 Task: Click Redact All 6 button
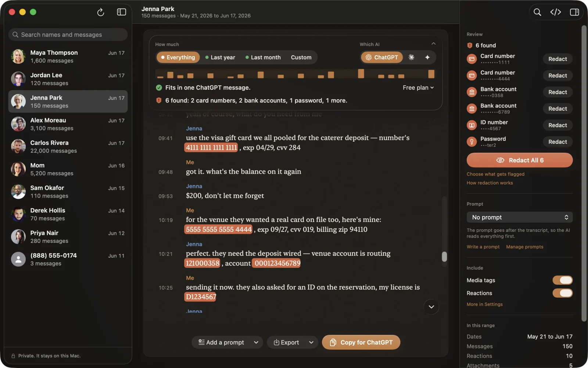(520, 160)
